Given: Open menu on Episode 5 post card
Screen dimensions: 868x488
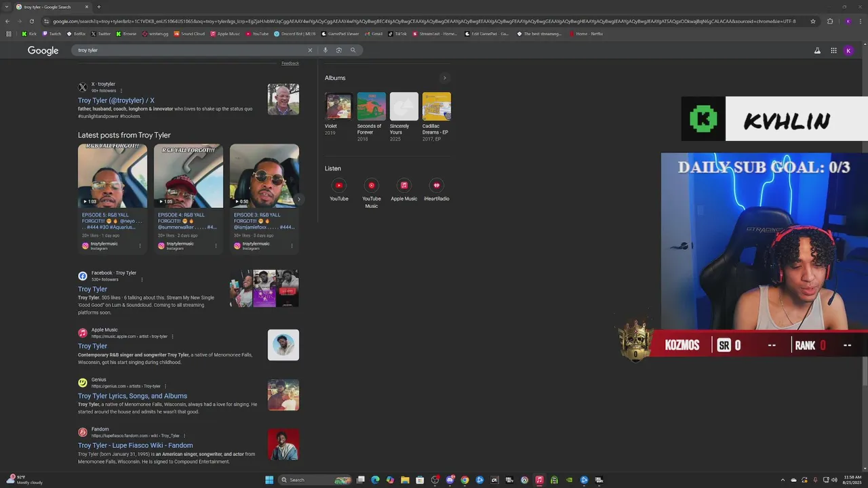Looking at the screenshot, I should 140,246.
